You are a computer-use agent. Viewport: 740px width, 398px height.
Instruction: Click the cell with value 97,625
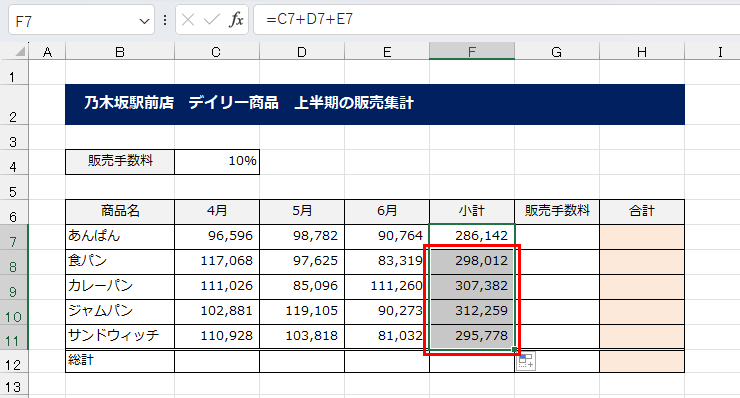point(302,262)
